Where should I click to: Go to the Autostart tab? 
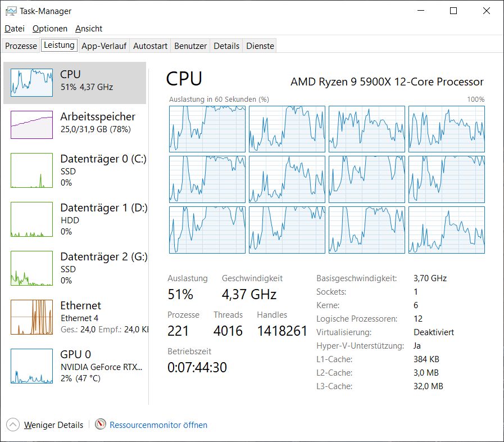(x=150, y=46)
